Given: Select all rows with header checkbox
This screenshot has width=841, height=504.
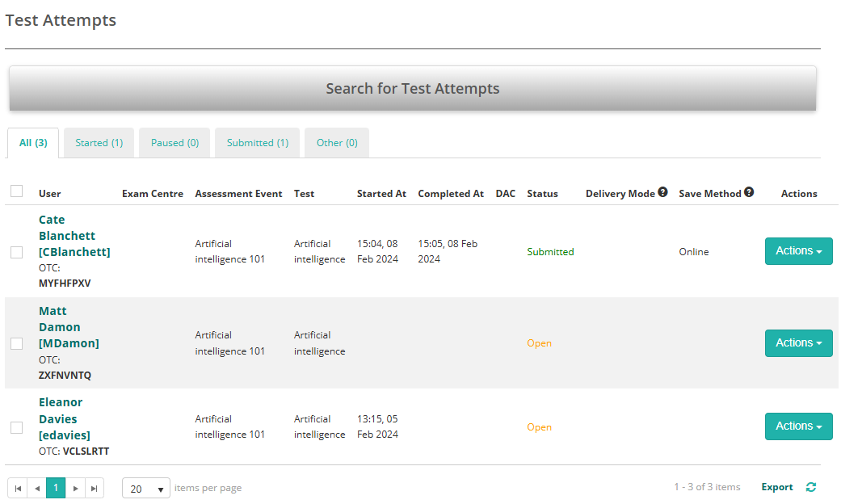Looking at the screenshot, I should tap(16, 191).
